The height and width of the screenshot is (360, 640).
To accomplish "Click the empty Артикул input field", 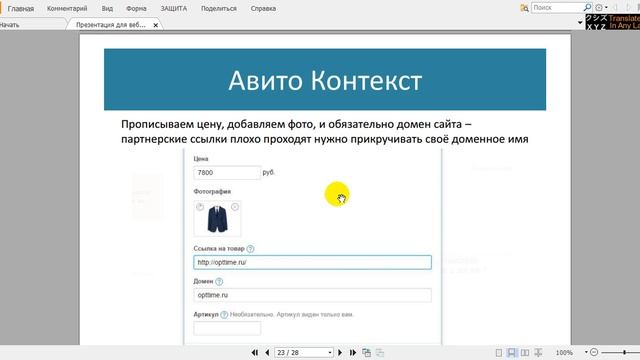I will click(227, 328).
